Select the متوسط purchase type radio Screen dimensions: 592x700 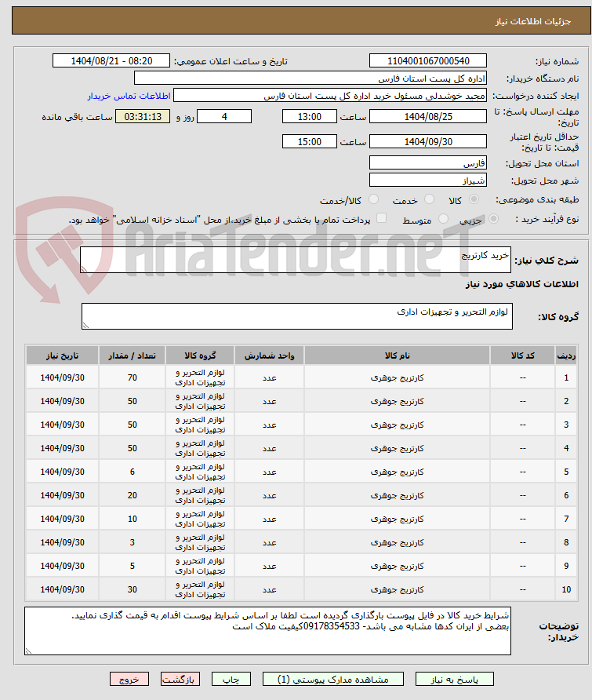[444, 219]
